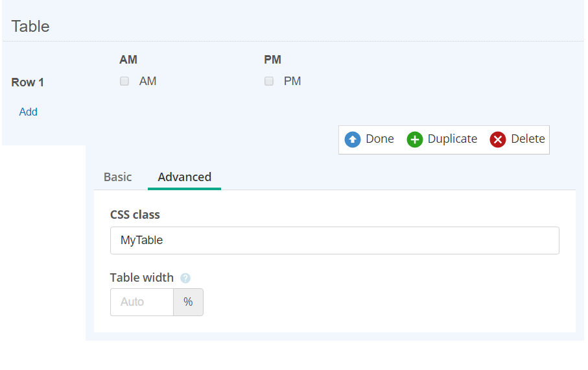Image resolution: width=588 pixels, height=370 pixels.
Task: Click the Add link below Row 1
Action: 28,112
